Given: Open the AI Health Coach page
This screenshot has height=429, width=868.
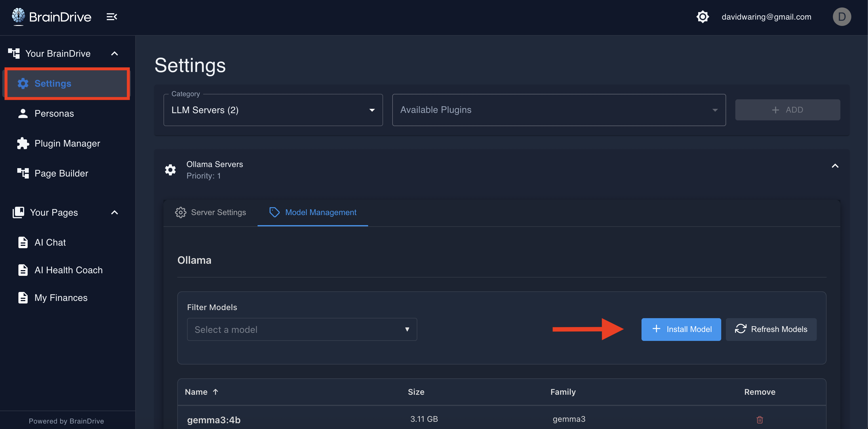Looking at the screenshot, I should pyautogui.click(x=68, y=270).
